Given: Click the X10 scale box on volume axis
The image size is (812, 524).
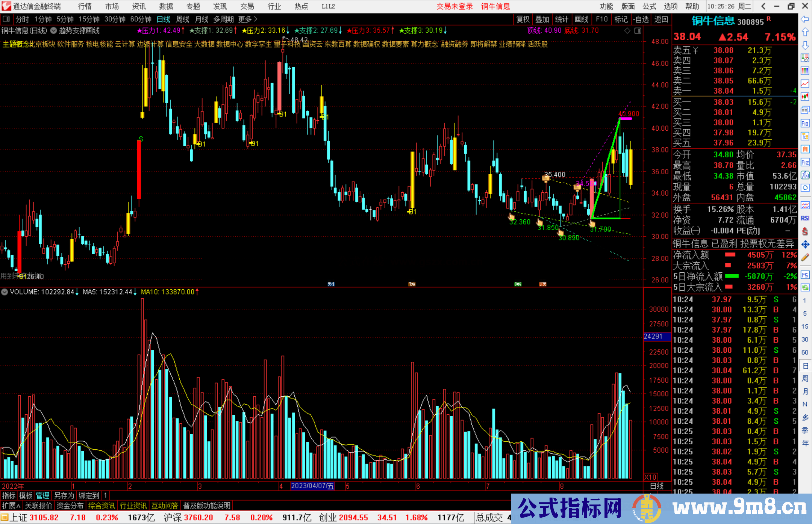Looking at the screenshot, I should click(x=651, y=477).
